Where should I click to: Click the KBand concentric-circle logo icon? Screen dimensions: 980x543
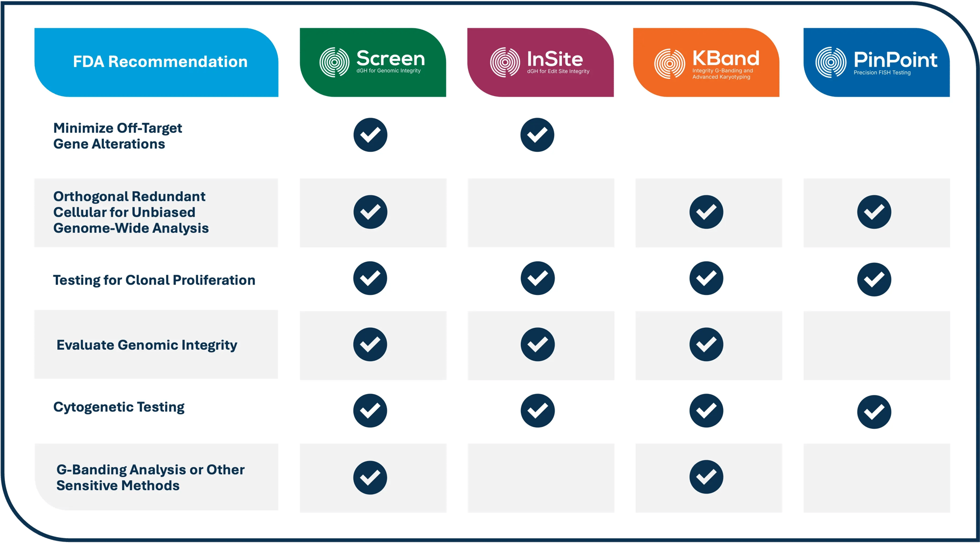pos(669,63)
